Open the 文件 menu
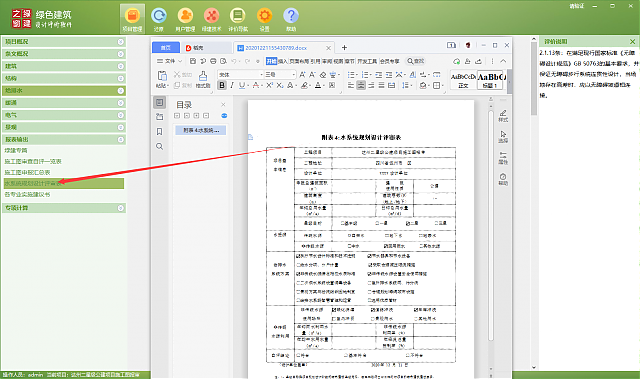Screen dimensions: 640x379 (169, 61)
